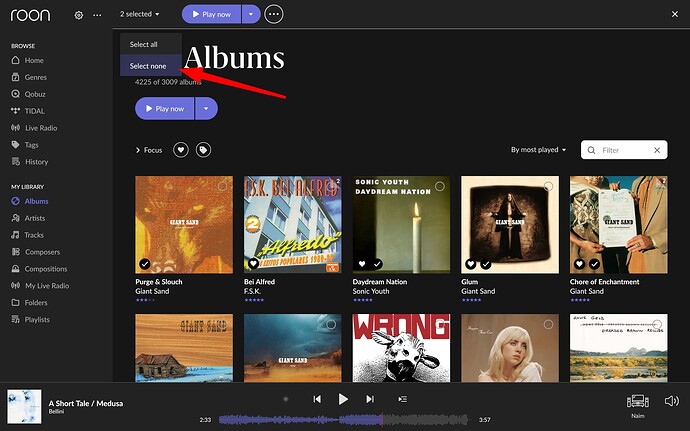690x431 pixels.
Task: Filter albums by tag icon
Action: tap(203, 150)
